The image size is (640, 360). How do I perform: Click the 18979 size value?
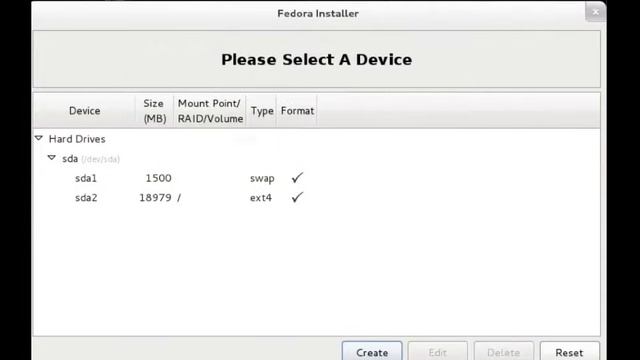coord(155,198)
